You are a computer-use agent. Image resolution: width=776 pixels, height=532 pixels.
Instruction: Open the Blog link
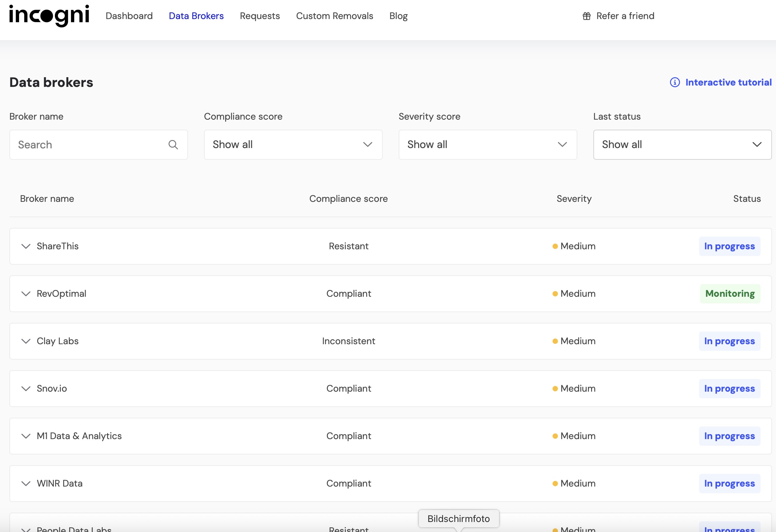(x=398, y=16)
